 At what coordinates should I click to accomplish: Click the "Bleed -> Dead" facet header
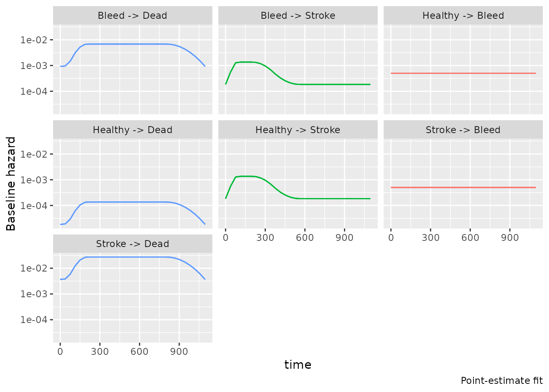(132, 16)
